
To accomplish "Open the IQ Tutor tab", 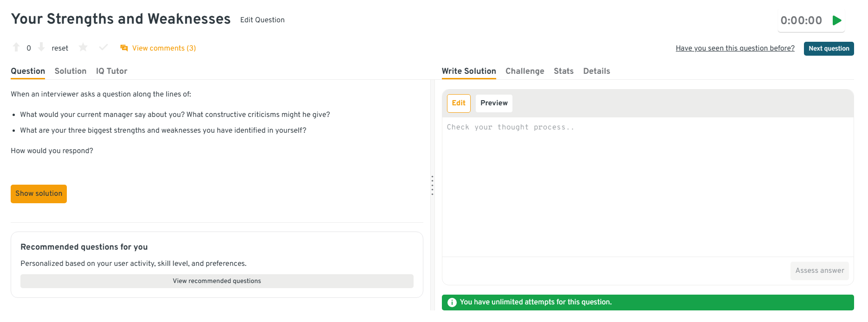I will click(x=111, y=71).
